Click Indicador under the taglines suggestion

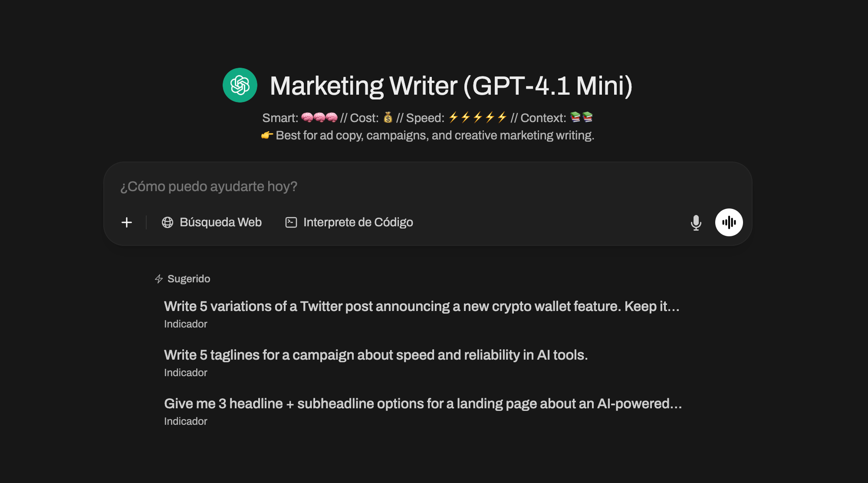point(186,373)
